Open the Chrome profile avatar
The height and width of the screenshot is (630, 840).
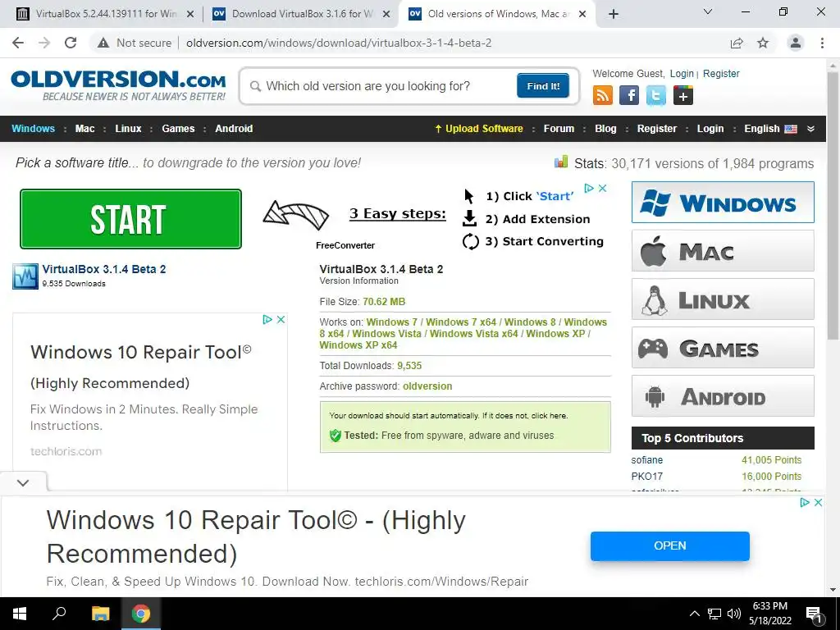point(796,43)
